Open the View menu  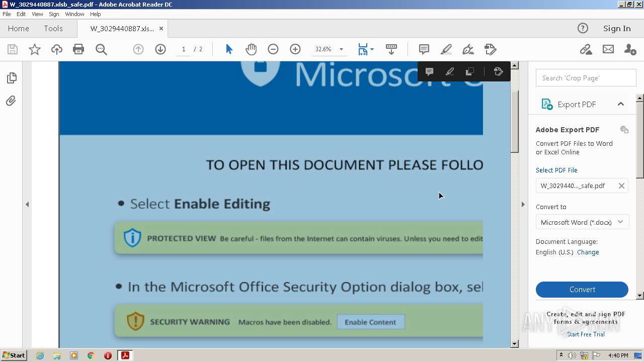tap(38, 14)
